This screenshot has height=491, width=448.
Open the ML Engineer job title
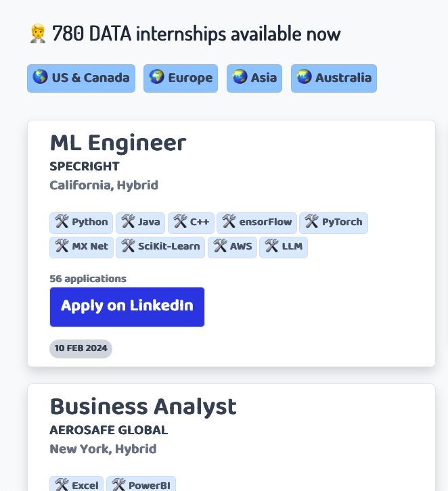coord(118,143)
